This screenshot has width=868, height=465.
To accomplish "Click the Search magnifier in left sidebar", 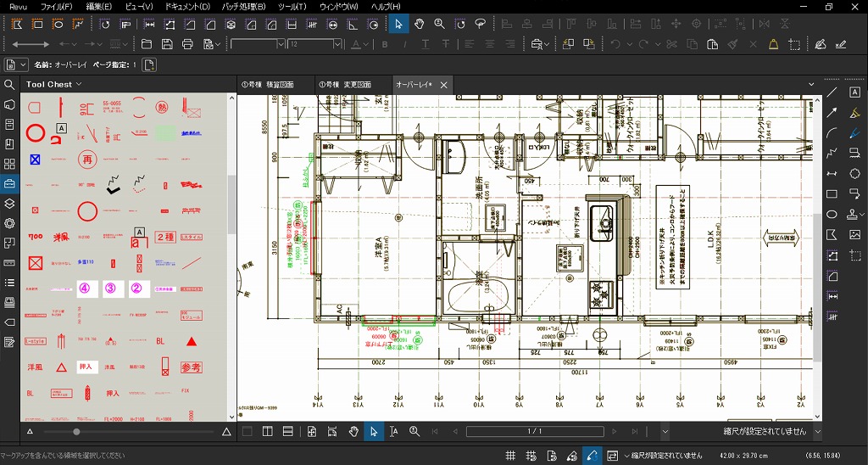I will [x=9, y=85].
